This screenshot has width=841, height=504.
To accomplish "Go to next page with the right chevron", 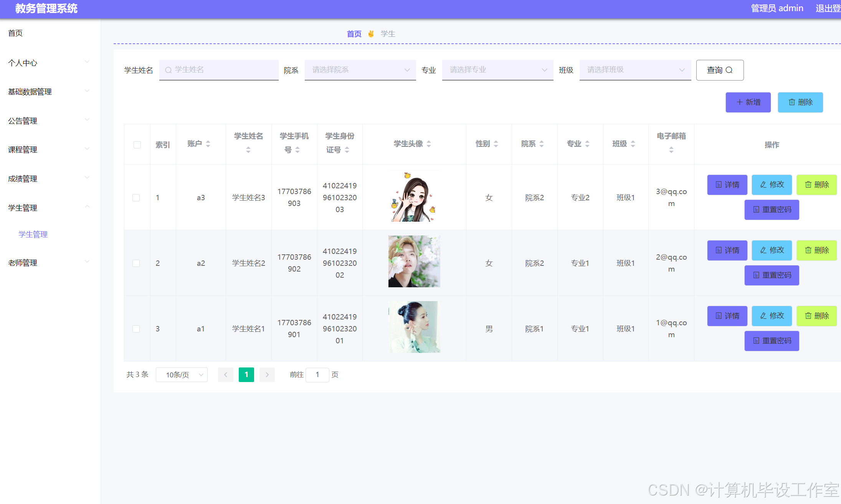I will [267, 375].
